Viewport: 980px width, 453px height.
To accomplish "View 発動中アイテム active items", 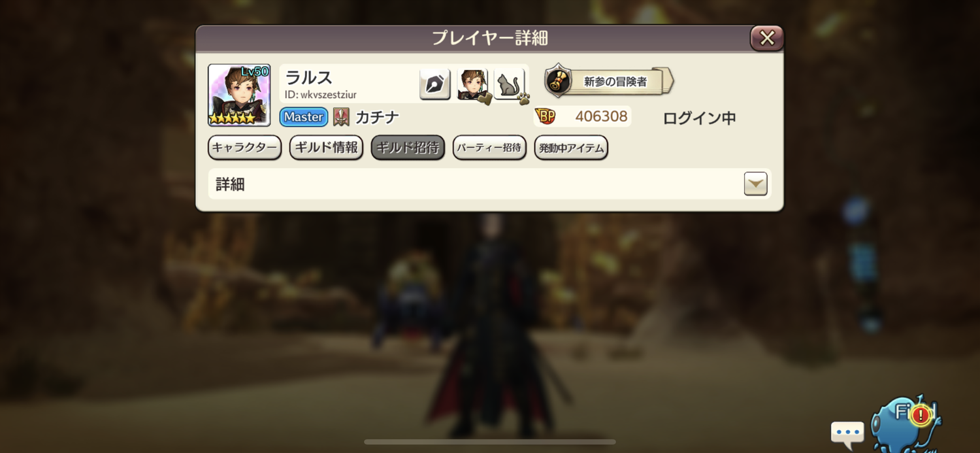I will click(571, 148).
